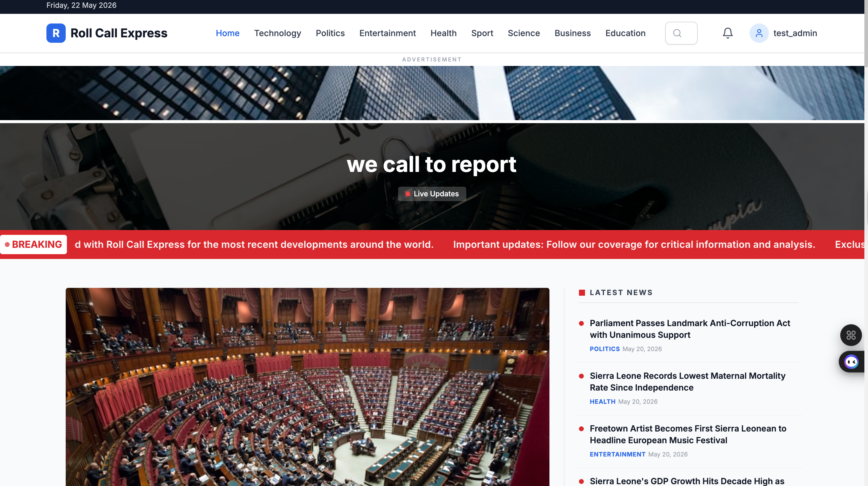Open the featured parliament chamber image
Viewport: 868px width, 486px height.
pos(307,387)
